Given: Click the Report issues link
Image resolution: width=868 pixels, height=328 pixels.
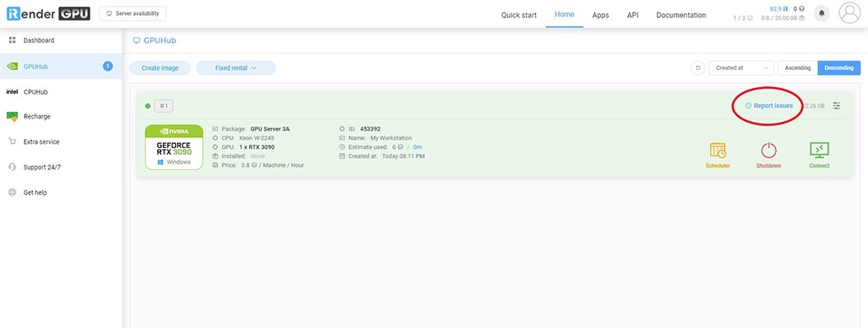Looking at the screenshot, I should 769,105.
